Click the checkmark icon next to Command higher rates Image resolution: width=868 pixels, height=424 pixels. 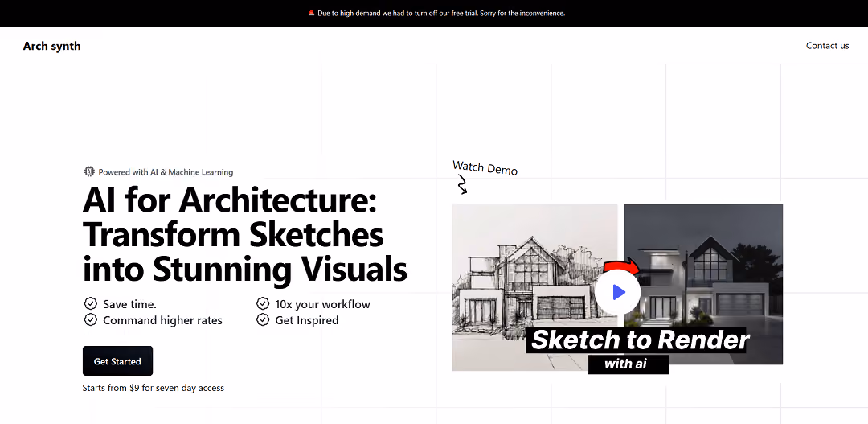coord(90,319)
